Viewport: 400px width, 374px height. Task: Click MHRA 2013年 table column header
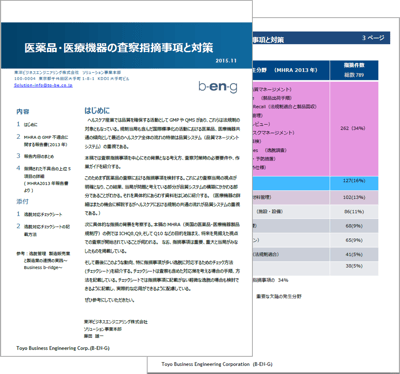tap(290, 70)
